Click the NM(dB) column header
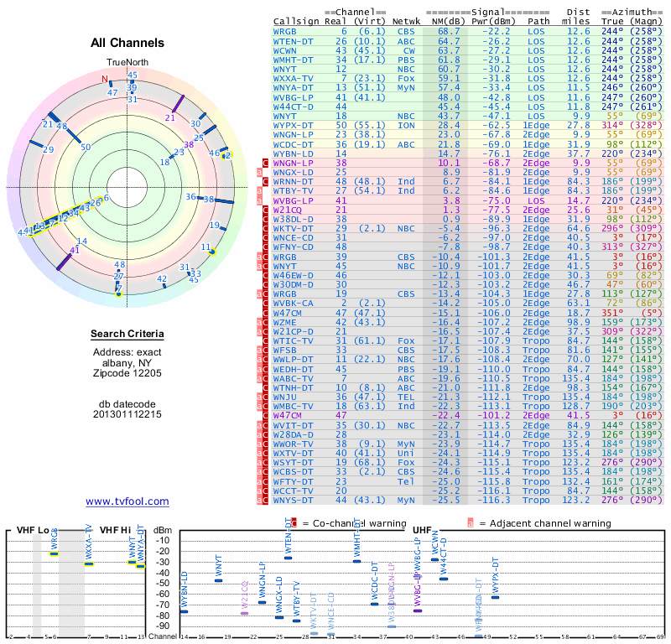This screenshot has width=671, height=644. [x=448, y=22]
